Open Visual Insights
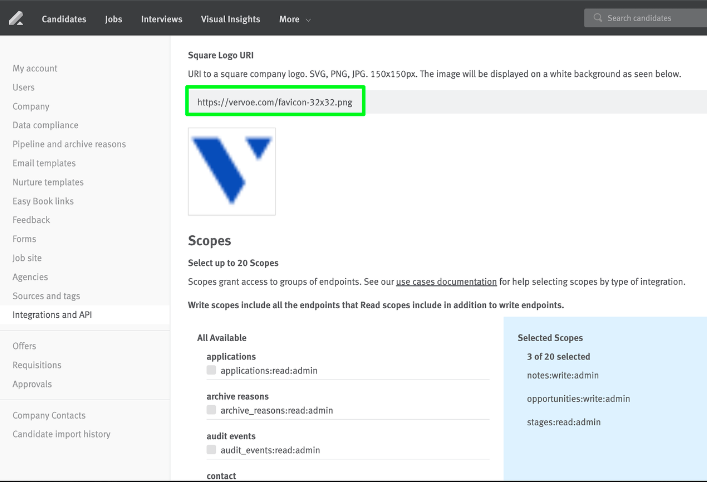This screenshot has height=482, width=707. [x=230, y=19]
